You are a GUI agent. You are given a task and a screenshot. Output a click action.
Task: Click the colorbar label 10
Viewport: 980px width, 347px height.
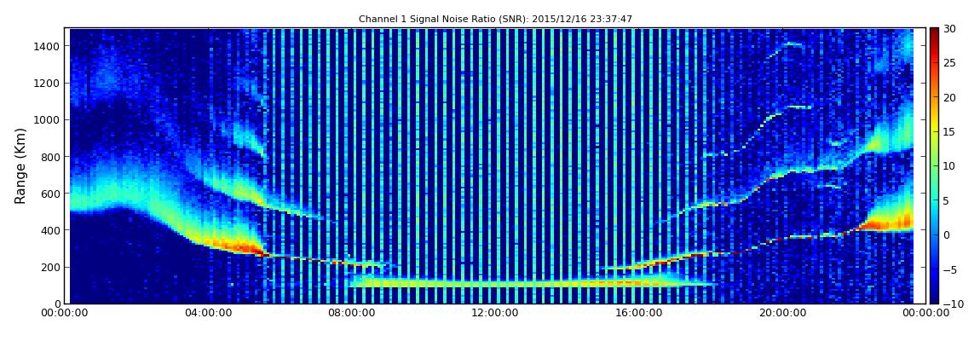pyautogui.click(x=950, y=166)
